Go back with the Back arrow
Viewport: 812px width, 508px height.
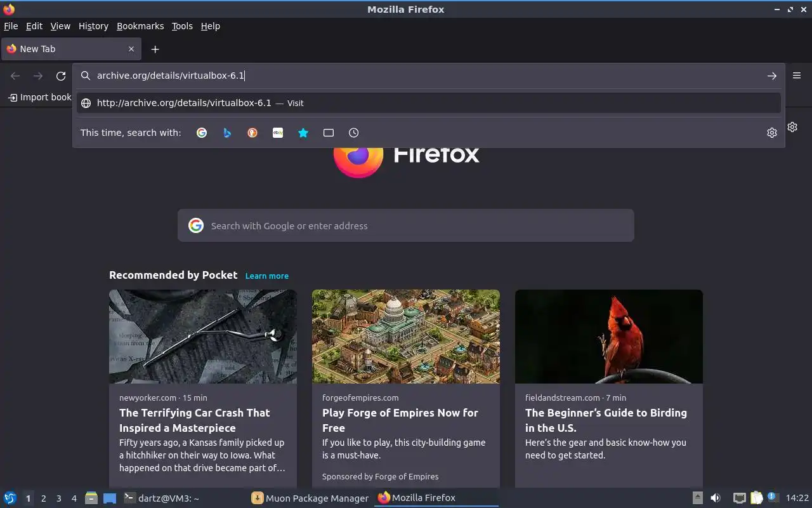(15, 76)
